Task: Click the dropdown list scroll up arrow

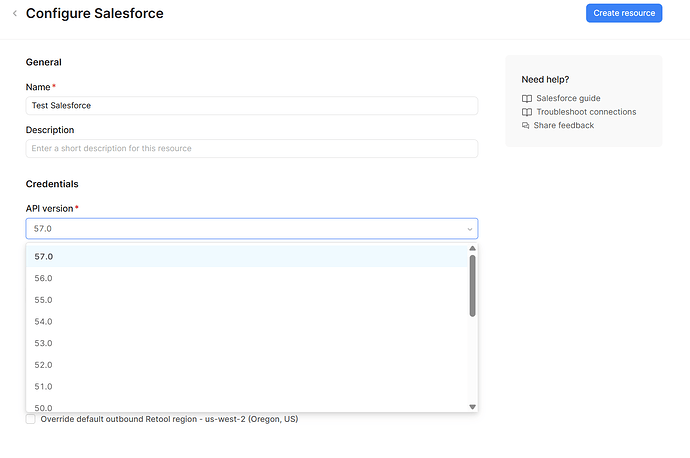Action: point(472,249)
